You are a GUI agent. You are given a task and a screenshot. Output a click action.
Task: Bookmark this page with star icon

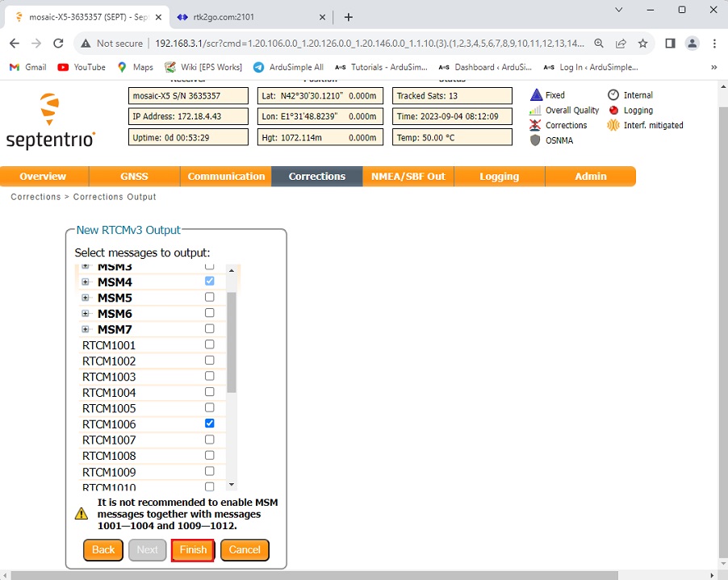[643, 44]
